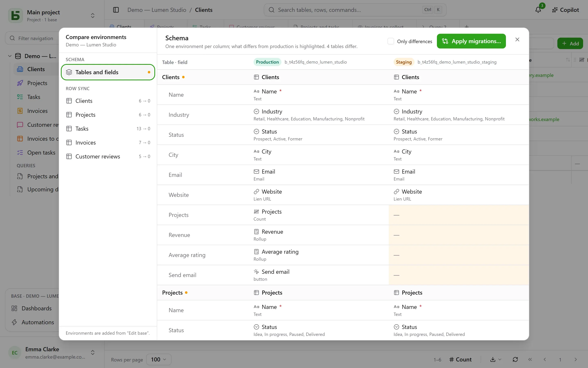Close the Compare environments dialog
The image size is (588, 368).
click(x=517, y=39)
